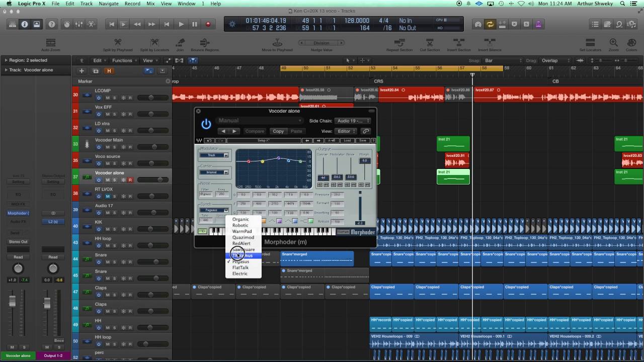The image size is (644, 362).
Task: Mute the LCOMP track
Action: click(107, 98)
